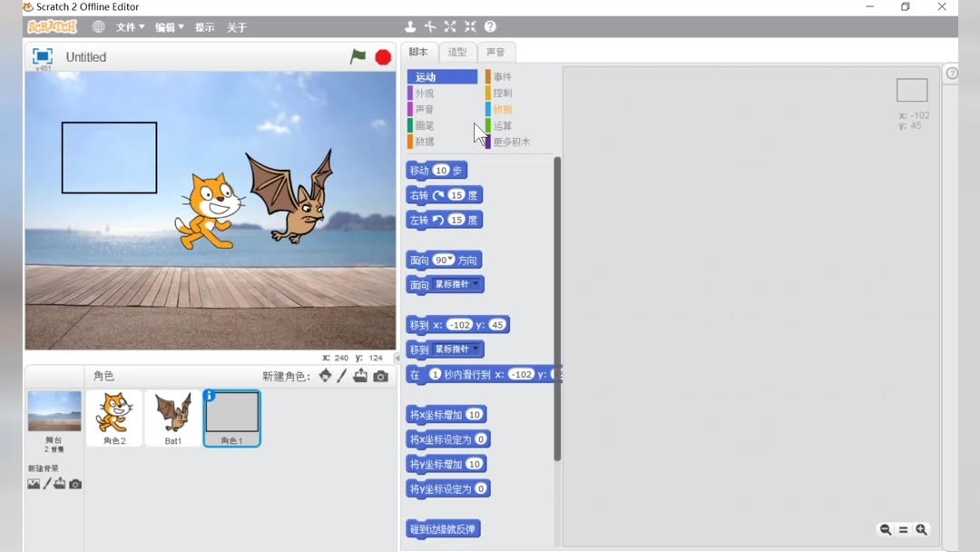
Task: Open the sprite library to choose new sprite
Action: (324, 375)
